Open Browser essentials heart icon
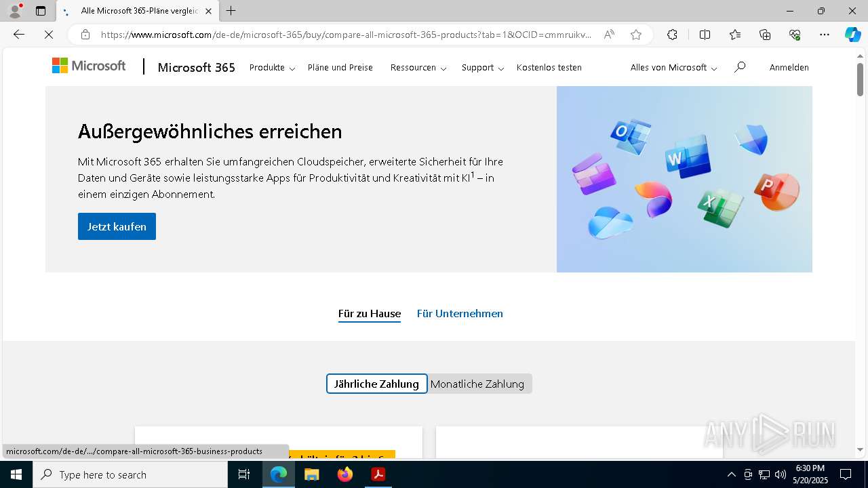 tap(795, 35)
